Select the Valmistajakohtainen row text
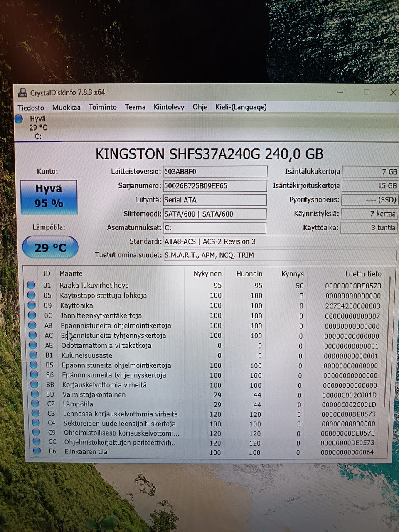The width and height of the screenshot is (399, 532). point(94,394)
